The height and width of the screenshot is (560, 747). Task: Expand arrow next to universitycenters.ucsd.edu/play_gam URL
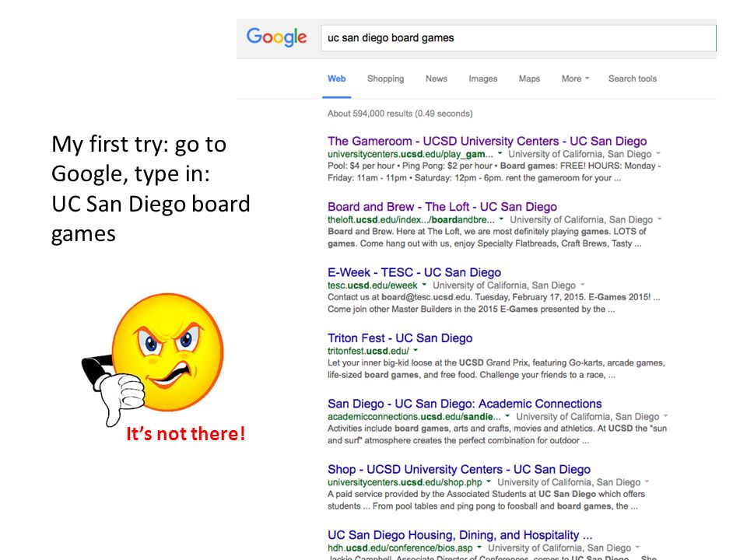(500, 153)
